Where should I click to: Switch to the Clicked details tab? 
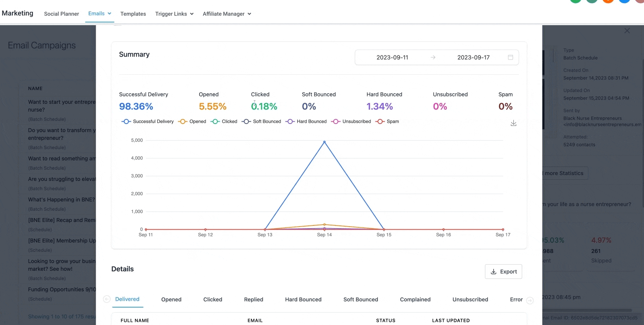213,299
